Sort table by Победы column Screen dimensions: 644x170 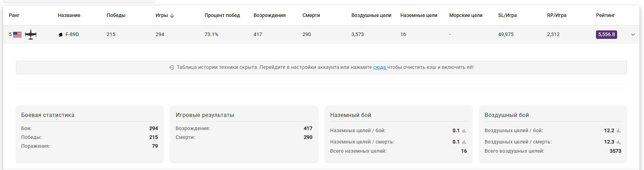tap(116, 15)
